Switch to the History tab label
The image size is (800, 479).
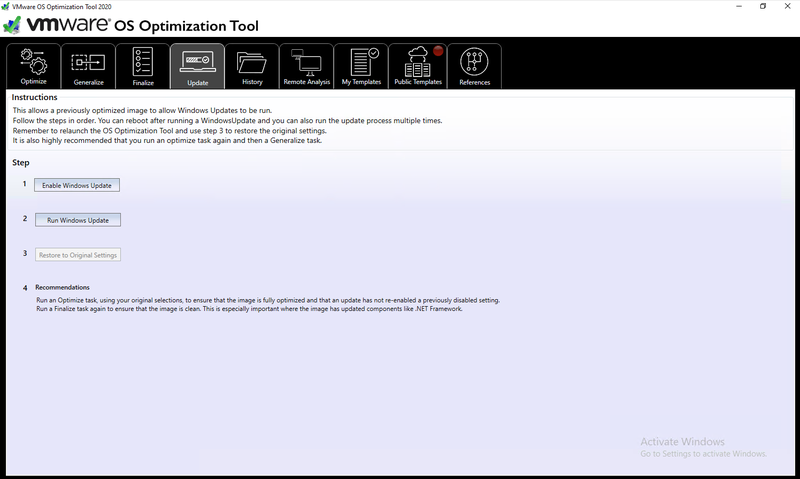[x=252, y=82]
